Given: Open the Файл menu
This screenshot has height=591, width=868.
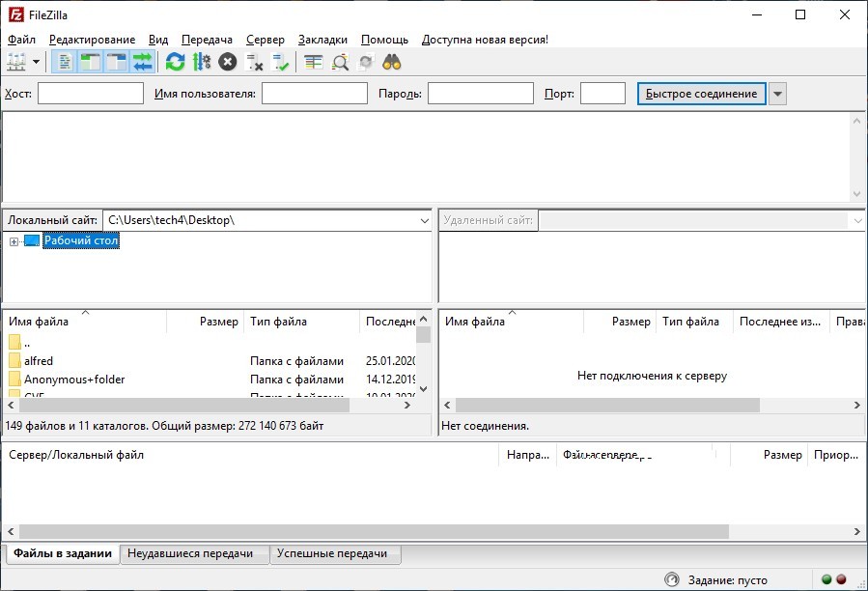Looking at the screenshot, I should tap(21, 40).
